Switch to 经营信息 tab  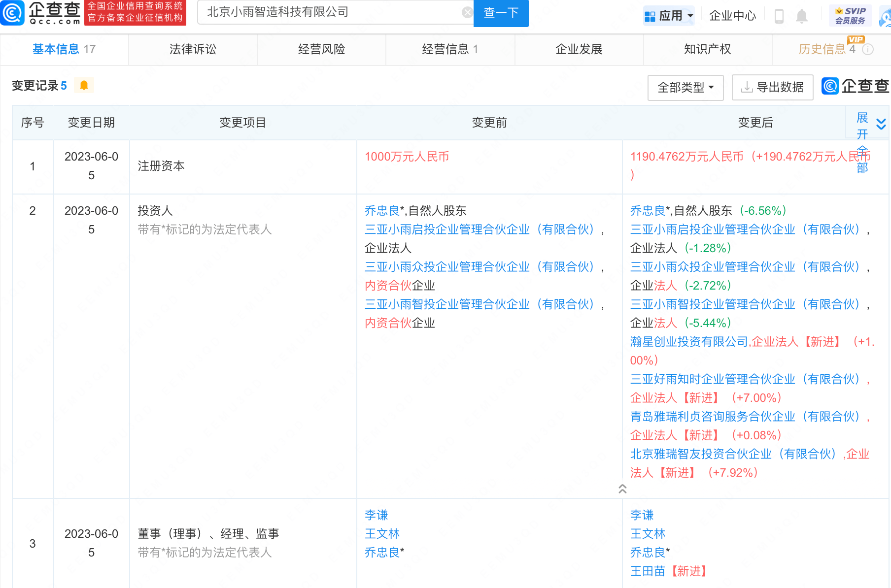tap(450, 49)
